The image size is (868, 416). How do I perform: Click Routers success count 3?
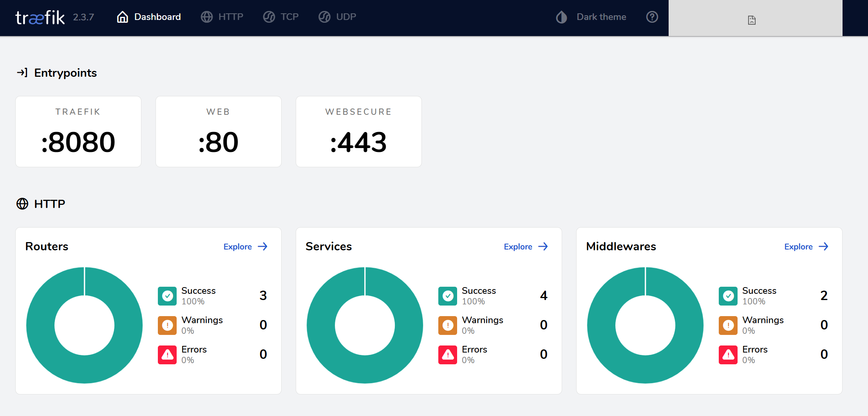pyautogui.click(x=263, y=296)
